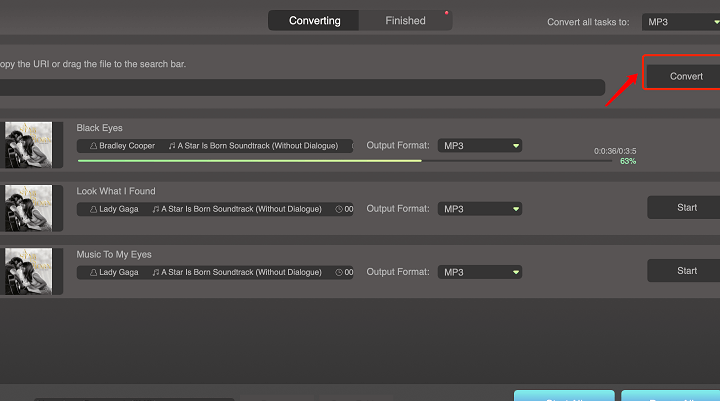The width and height of the screenshot is (720, 401).
Task: Click the Black Eyes album thumbnail
Action: [29, 145]
